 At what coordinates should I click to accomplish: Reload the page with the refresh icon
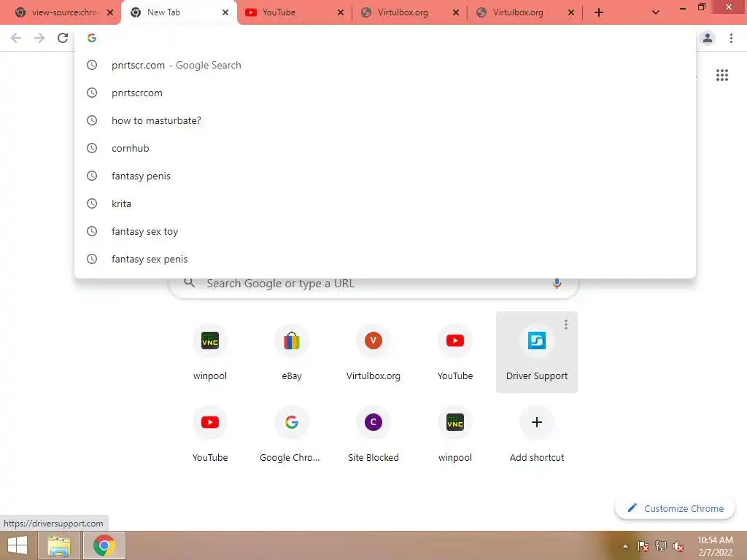click(63, 38)
